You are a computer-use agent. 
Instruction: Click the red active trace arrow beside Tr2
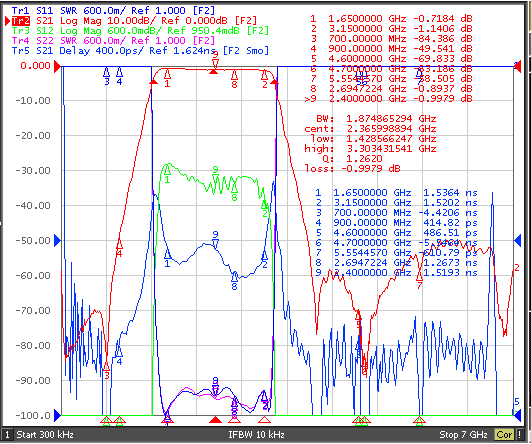tap(7, 21)
